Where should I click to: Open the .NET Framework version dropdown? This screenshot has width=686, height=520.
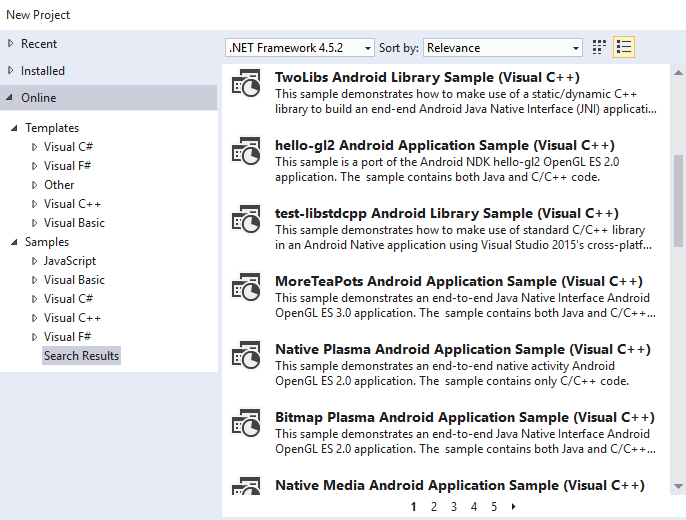[x=300, y=48]
